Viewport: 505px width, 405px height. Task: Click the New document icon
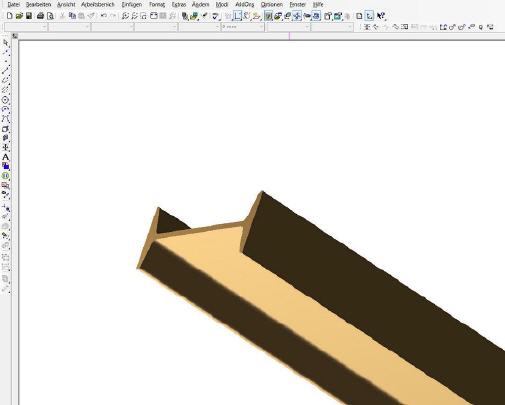pyautogui.click(x=10, y=16)
